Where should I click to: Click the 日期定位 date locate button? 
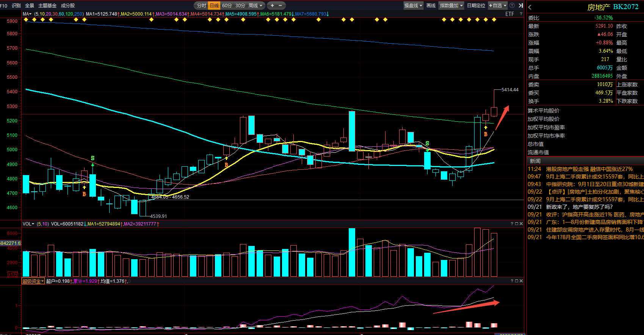(476, 6)
